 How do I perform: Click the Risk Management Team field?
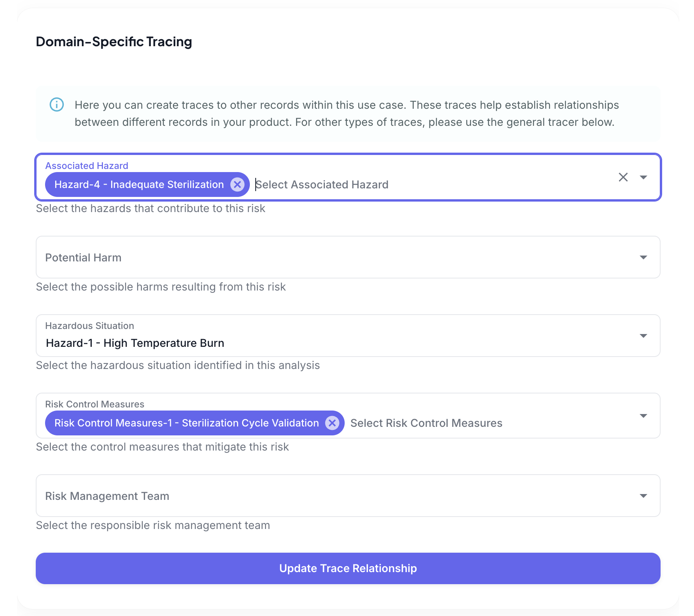(x=272, y=496)
